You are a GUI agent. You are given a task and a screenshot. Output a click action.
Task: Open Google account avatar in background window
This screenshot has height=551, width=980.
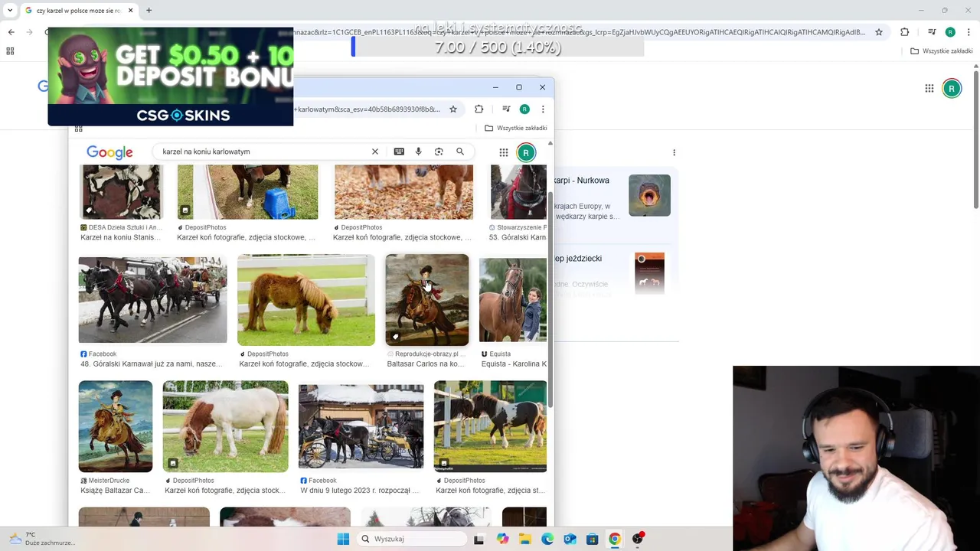[x=952, y=89]
